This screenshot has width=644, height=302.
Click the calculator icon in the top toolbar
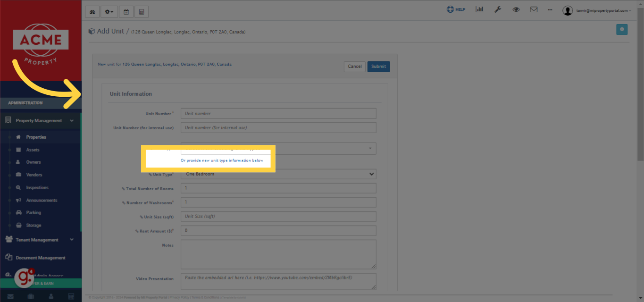(x=141, y=11)
